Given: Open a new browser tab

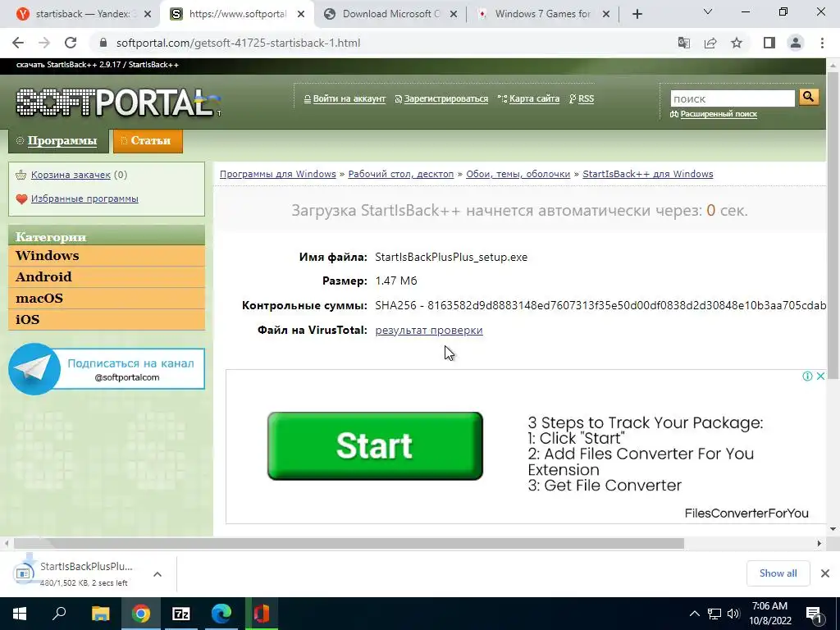Looking at the screenshot, I should click(637, 15).
